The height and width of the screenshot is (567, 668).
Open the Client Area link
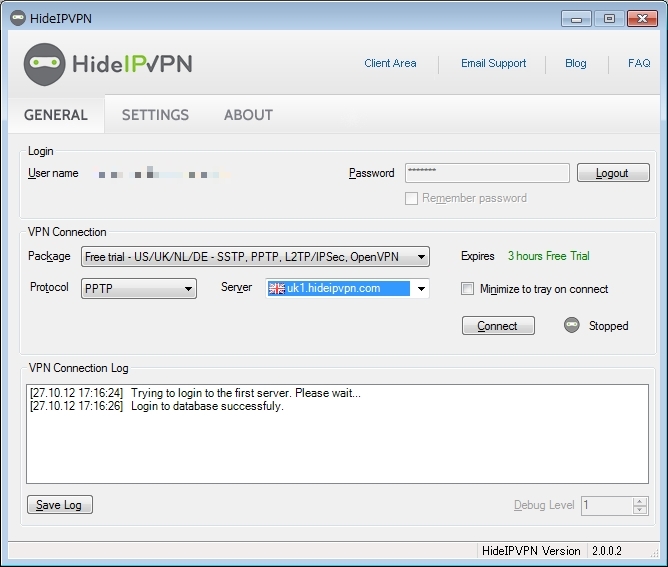(390, 63)
